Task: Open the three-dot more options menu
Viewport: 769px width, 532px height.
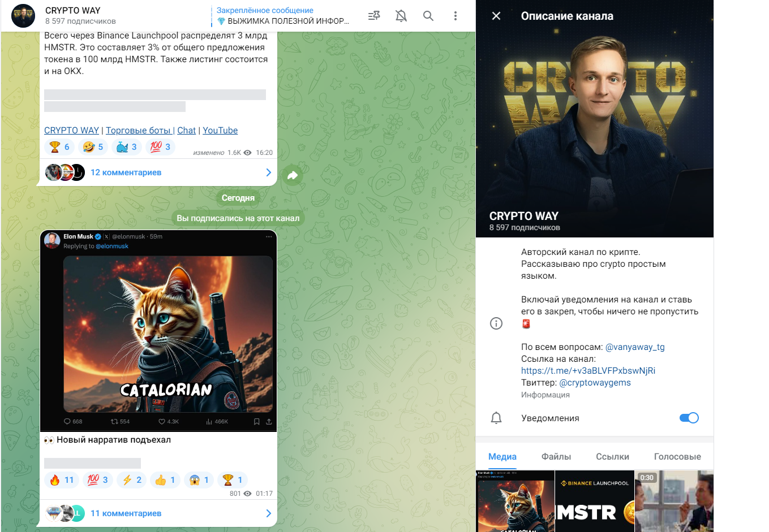Action: (x=456, y=16)
